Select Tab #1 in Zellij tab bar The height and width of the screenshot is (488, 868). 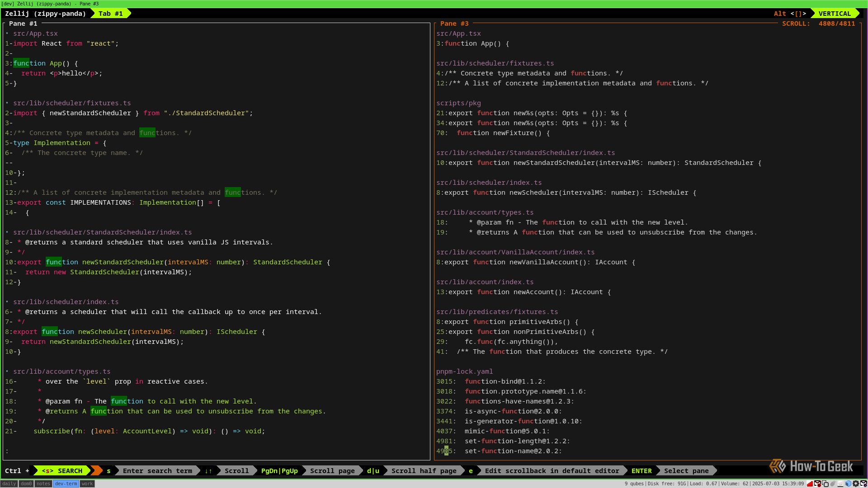coord(111,14)
